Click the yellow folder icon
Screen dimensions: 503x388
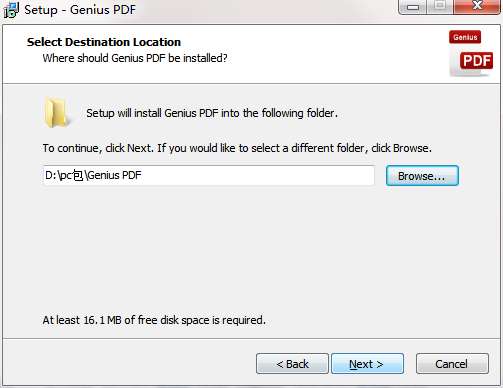[x=56, y=112]
